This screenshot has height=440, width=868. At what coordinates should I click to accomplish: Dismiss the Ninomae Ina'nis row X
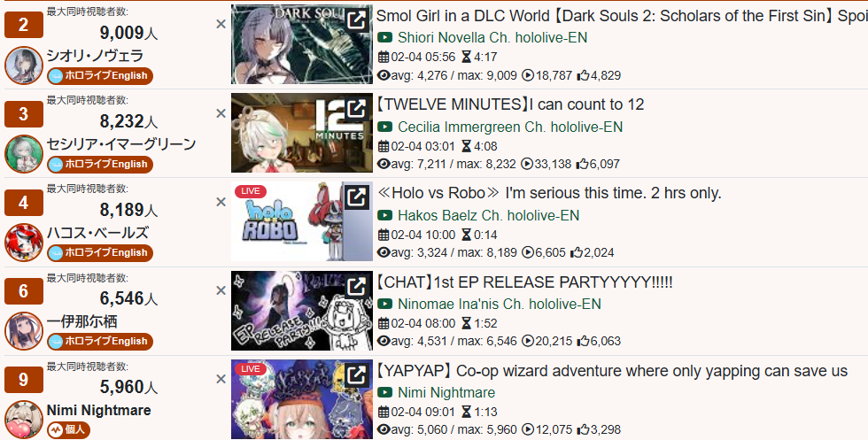[221, 290]
